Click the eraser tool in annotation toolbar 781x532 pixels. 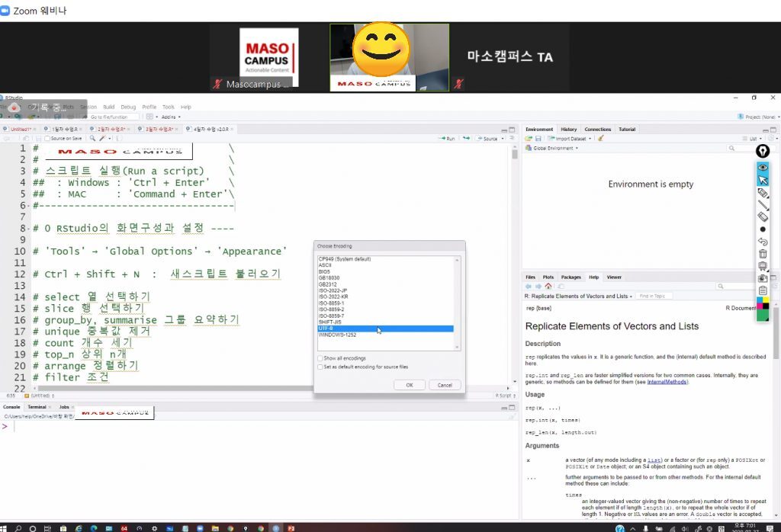pos(763,217)
